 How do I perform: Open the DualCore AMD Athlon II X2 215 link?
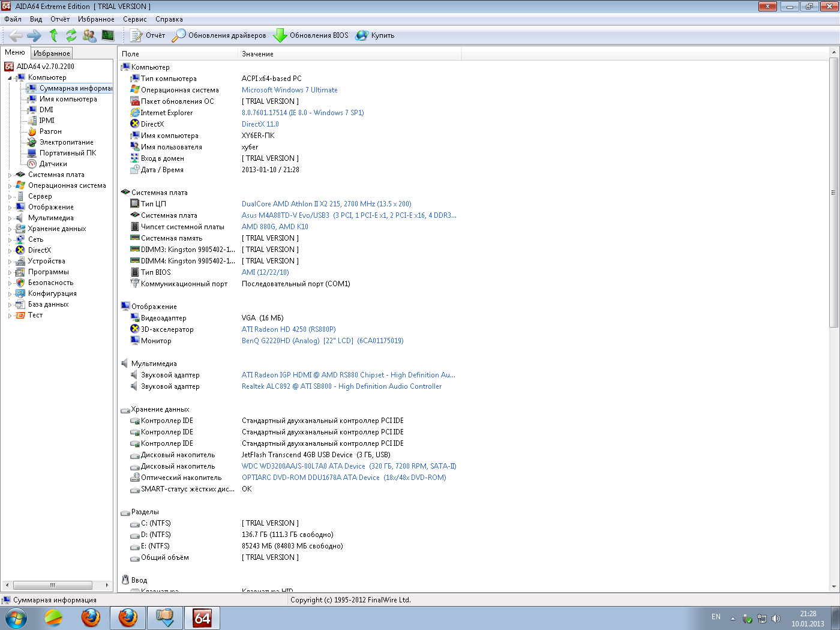point(326,204)
